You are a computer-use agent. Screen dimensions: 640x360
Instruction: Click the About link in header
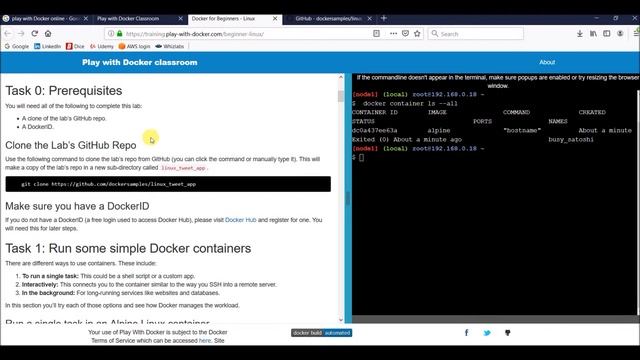(547, 62)
